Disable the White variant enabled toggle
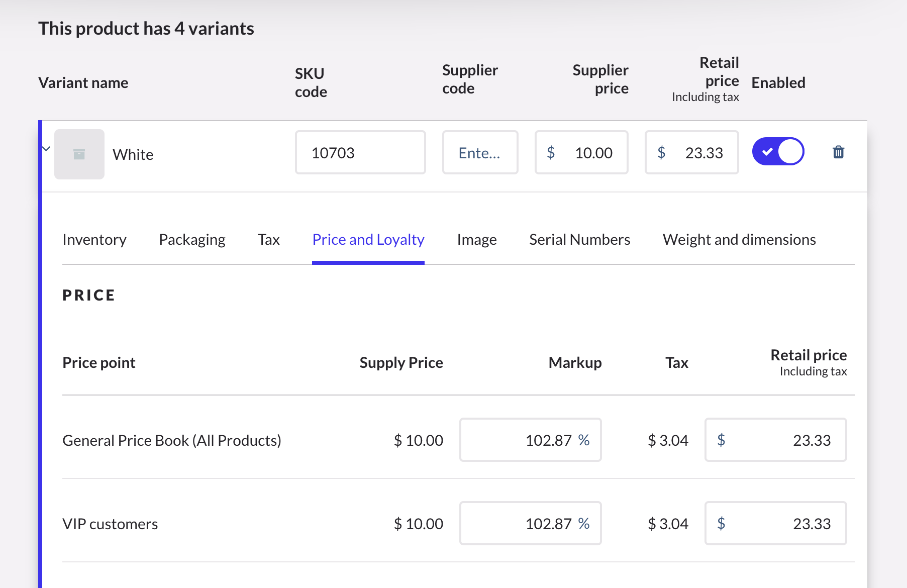 point(778,152)
